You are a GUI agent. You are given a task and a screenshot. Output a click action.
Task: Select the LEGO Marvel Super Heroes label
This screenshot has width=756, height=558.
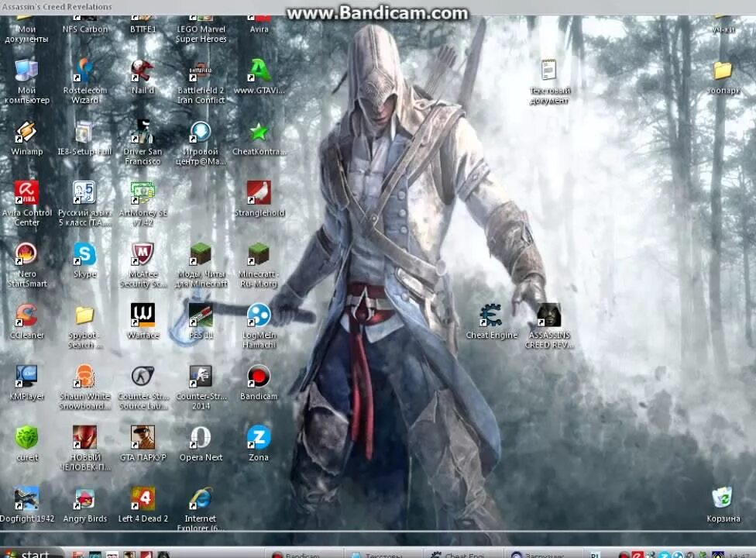click(x=201, y=34)
